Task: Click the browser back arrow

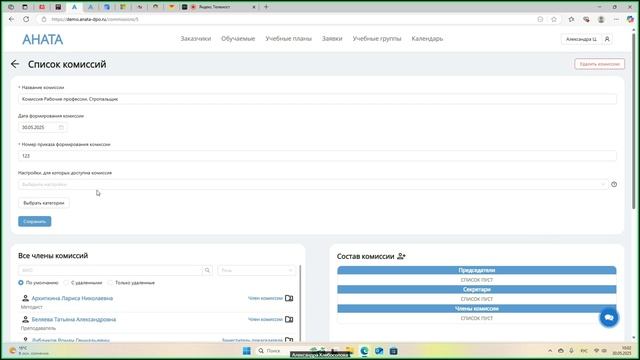Action: [x=11, y=19]
